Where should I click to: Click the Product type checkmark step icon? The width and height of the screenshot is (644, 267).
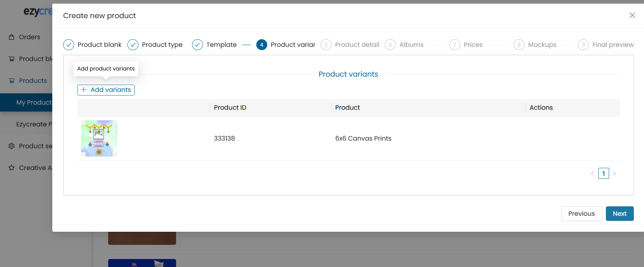coord(133,45)
